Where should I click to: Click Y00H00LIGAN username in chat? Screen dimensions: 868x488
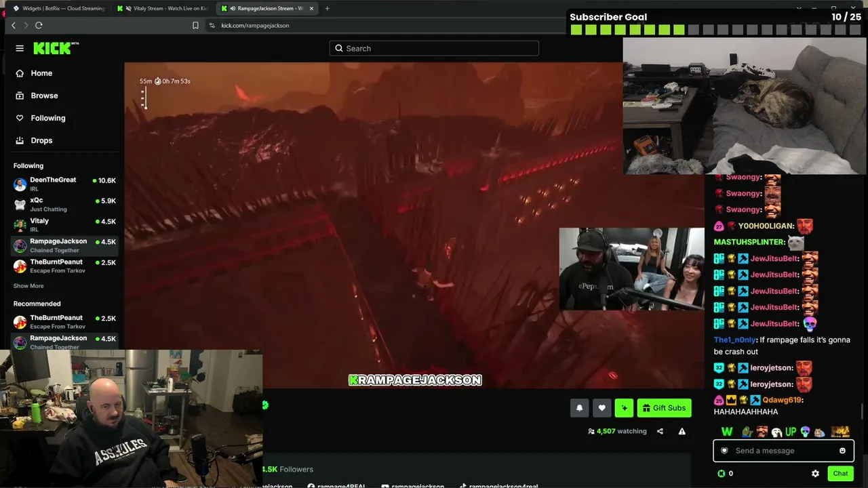click(x=766, y=226)
